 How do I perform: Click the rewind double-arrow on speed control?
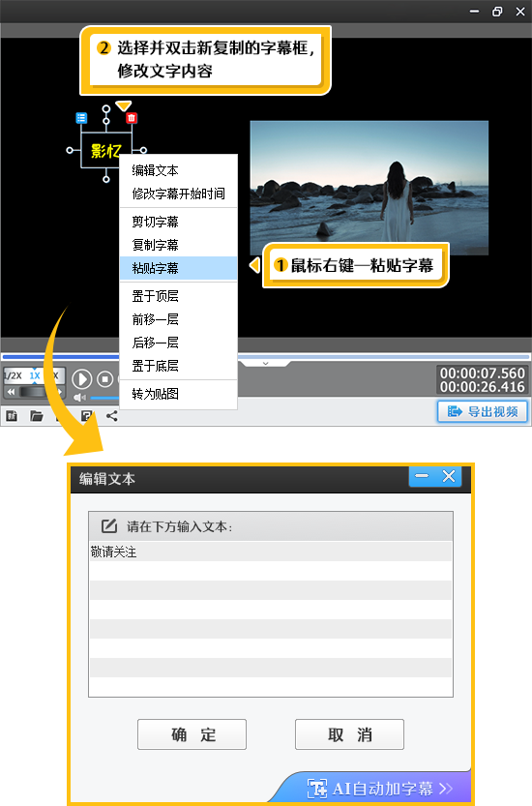(x=11, y=392)
